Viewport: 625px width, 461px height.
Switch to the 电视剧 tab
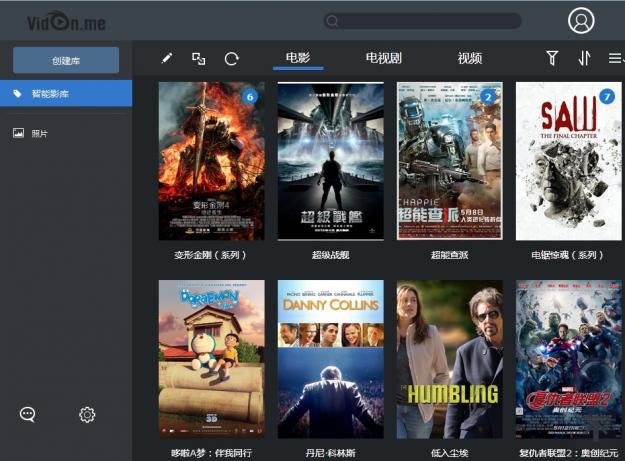(x=383, y=58)
